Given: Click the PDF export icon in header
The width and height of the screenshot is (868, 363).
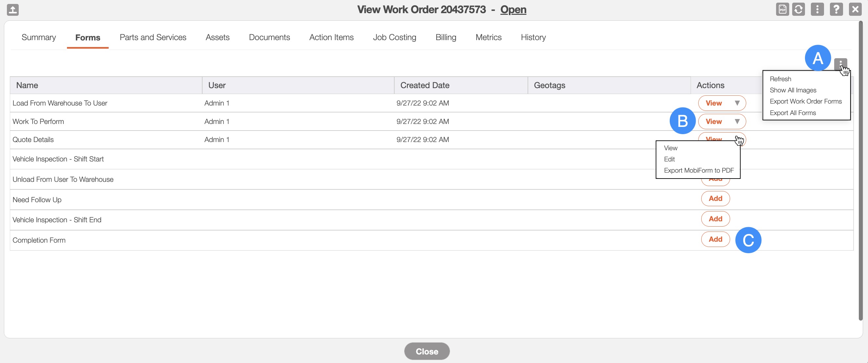Looking at the screenshot, I should tap(782, 10).
